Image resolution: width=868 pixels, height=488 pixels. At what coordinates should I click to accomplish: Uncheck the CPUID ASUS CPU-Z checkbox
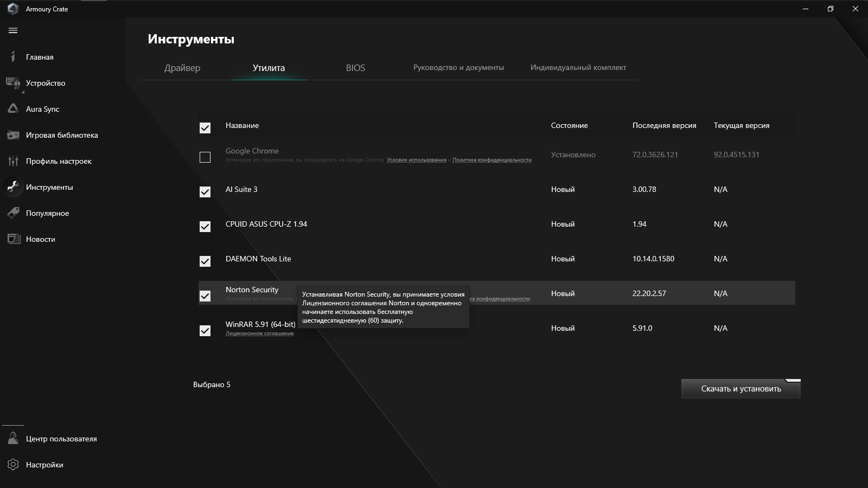(x=205, y=227)
